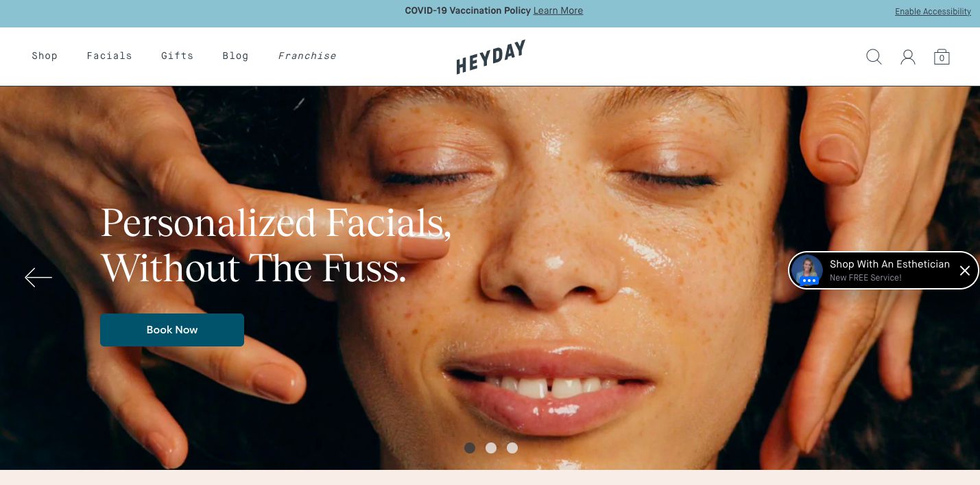The width and height of the screenshot is (980, 485).
Task: Dismiss the Shop With An Esthetician popup
Action: point(965,270)
